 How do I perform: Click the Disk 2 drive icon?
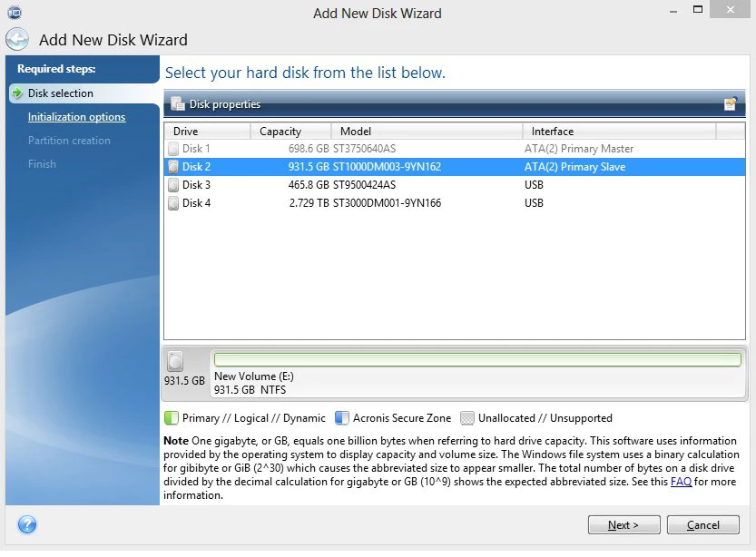[x=173, y=167]
